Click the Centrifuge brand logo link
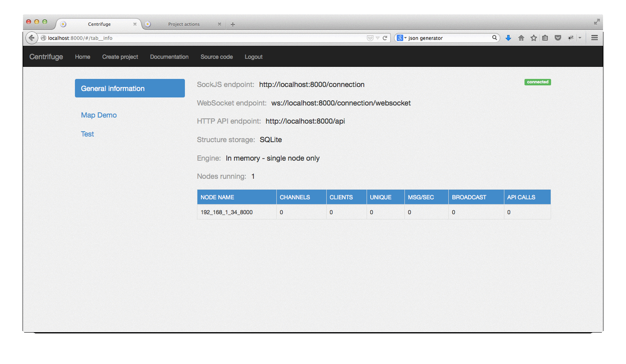Screen dimensions: 626x364 coord(46,57)
